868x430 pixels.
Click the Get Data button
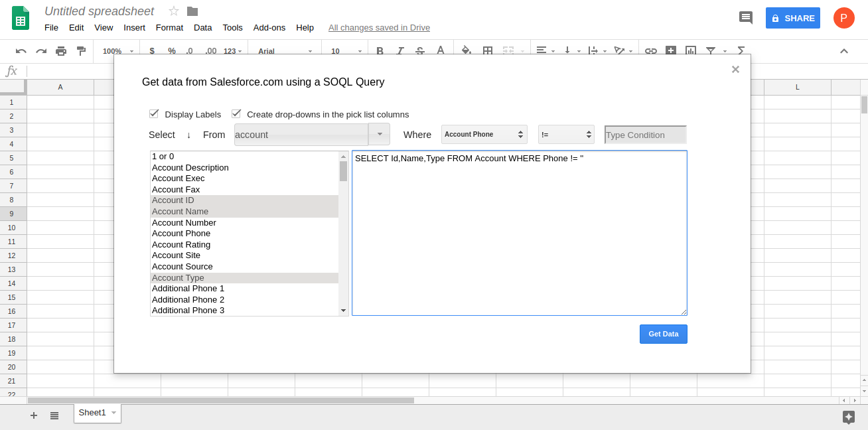[663, 334]
